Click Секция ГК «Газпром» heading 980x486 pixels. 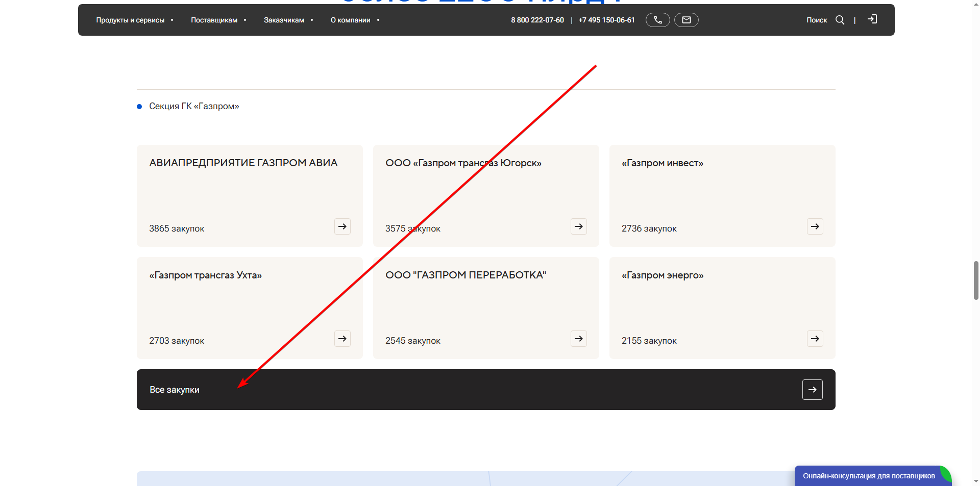[x=194, y=106]
